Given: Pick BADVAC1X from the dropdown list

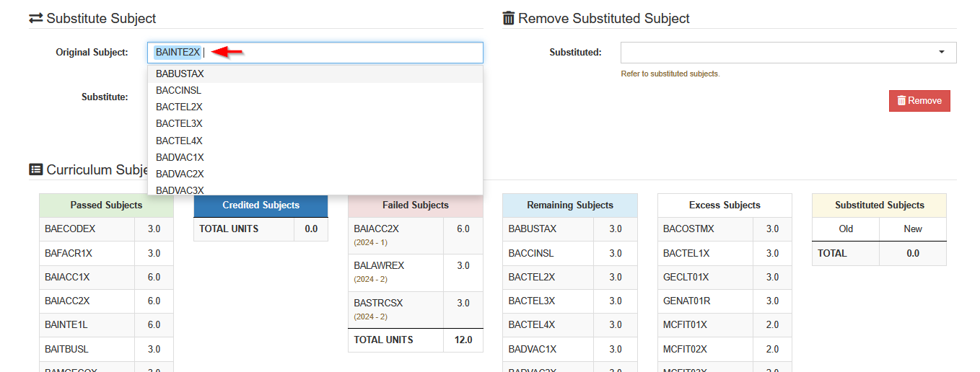Looking at the screenshot, I should tap(315, 158).
